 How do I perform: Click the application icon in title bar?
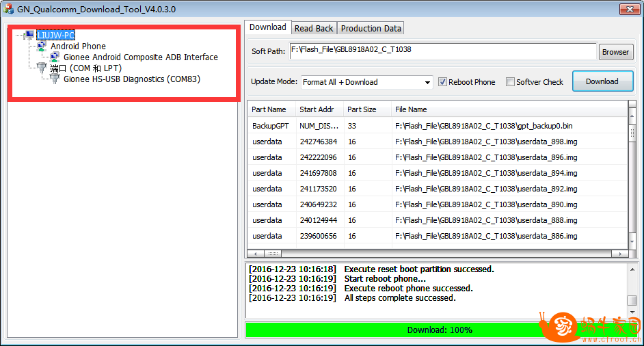(9, 9)
